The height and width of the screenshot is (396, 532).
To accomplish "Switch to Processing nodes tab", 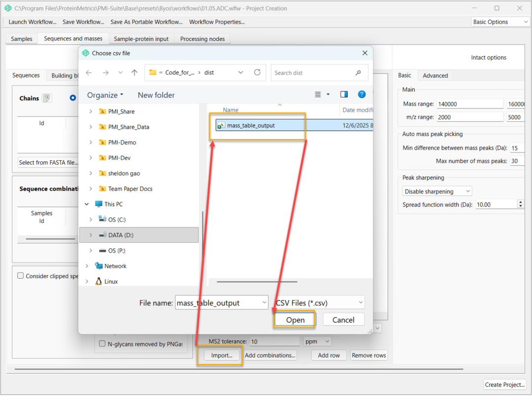I will [x=202, y=39].
